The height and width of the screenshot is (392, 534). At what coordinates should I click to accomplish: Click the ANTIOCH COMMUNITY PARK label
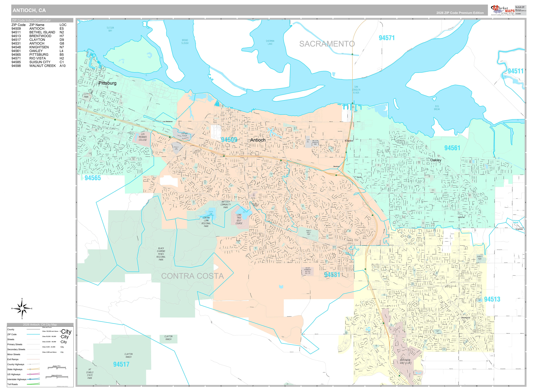coord(226,205)
